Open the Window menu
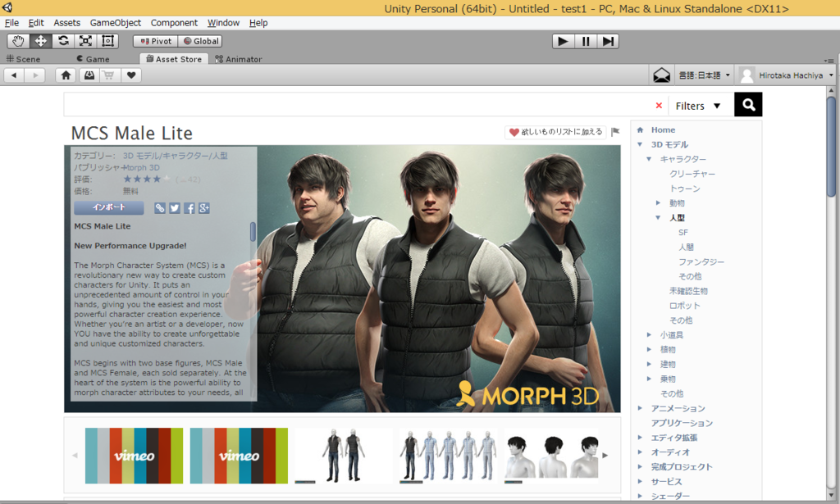840x504 pixels. pyautogui.click(x=223, y=22)
